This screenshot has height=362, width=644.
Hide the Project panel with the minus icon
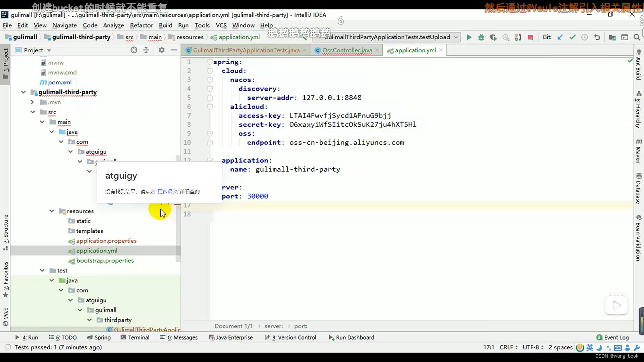174,50
